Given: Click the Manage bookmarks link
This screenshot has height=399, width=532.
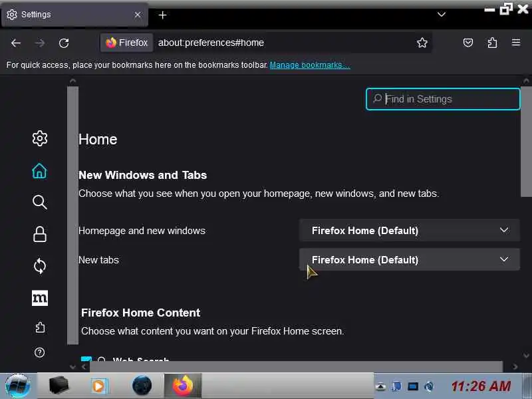Looking at the screenshot, I should [310, 65].
